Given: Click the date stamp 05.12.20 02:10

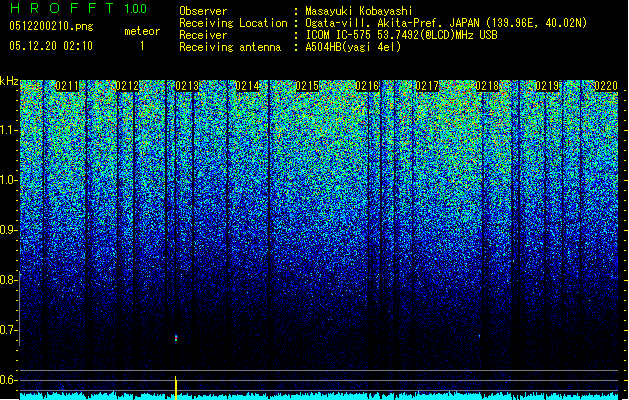Looking at the screenshot, I should tap(51, 46).
